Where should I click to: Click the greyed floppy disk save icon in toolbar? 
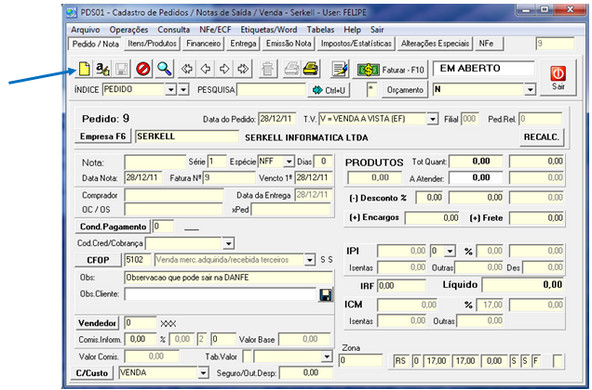click(x=122, y=69)
